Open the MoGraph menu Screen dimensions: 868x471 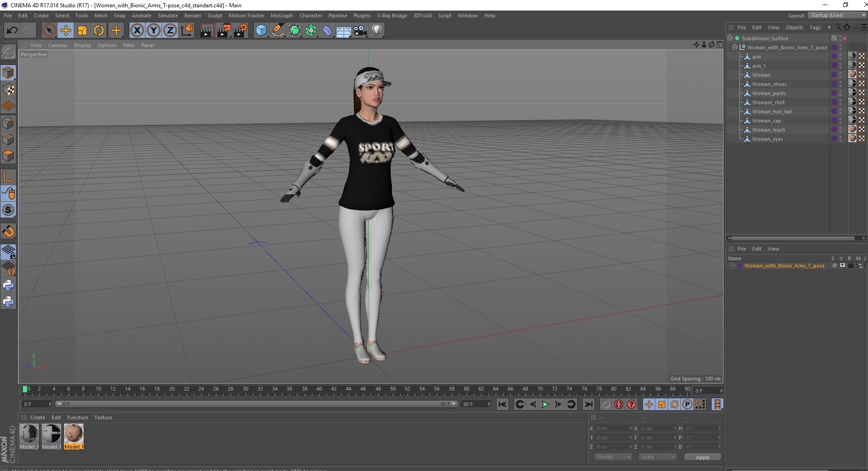tap(282, 16)
